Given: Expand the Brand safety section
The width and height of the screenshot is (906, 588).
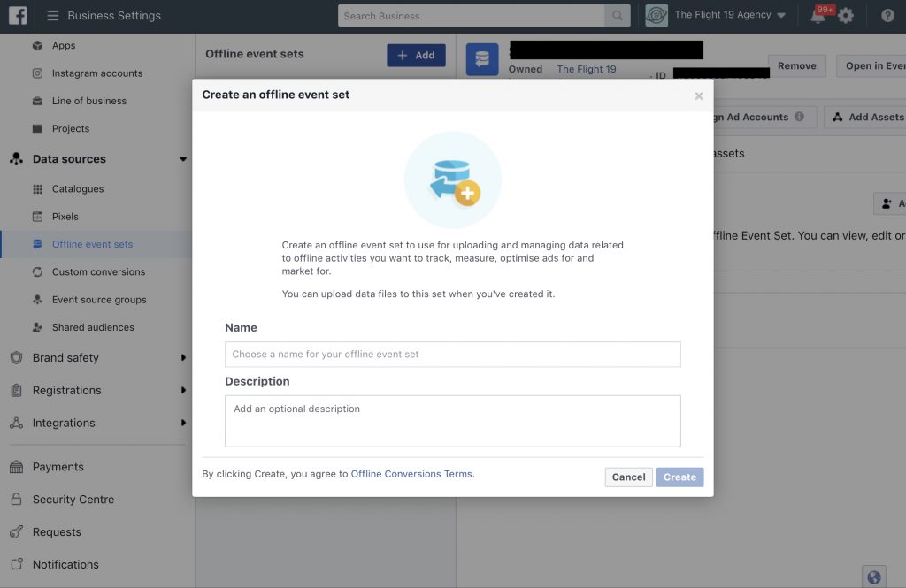Looking at the screenshot, I should (x=183, y=358).
